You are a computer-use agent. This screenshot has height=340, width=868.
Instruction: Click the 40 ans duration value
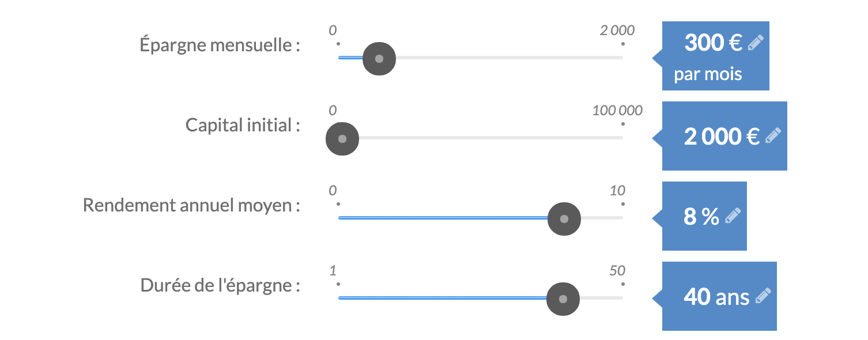pyautogui.click(x=716, y=297)
